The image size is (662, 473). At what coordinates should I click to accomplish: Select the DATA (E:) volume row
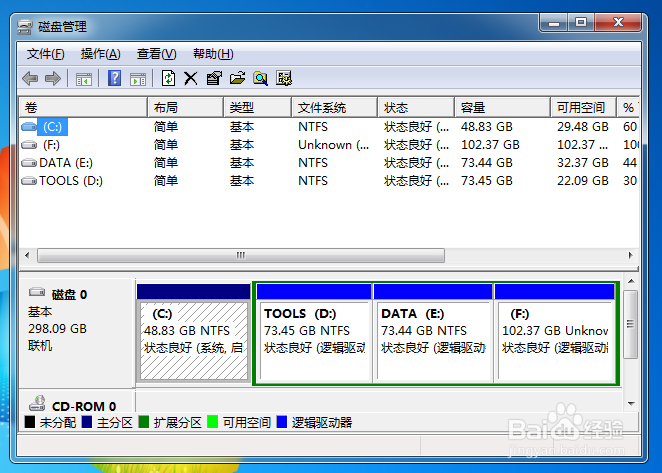329,163
